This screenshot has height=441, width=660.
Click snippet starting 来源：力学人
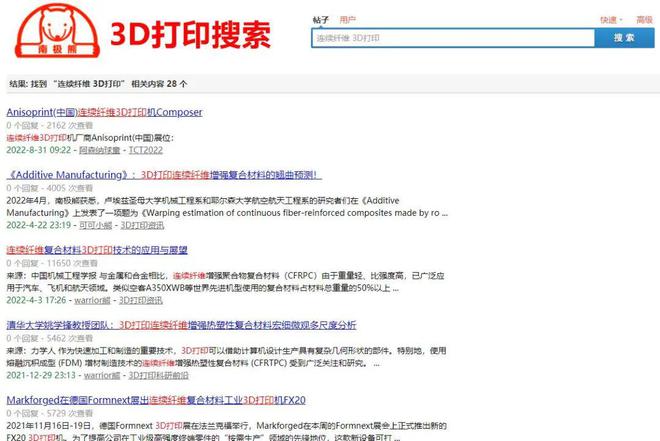[x=226, y=357]
